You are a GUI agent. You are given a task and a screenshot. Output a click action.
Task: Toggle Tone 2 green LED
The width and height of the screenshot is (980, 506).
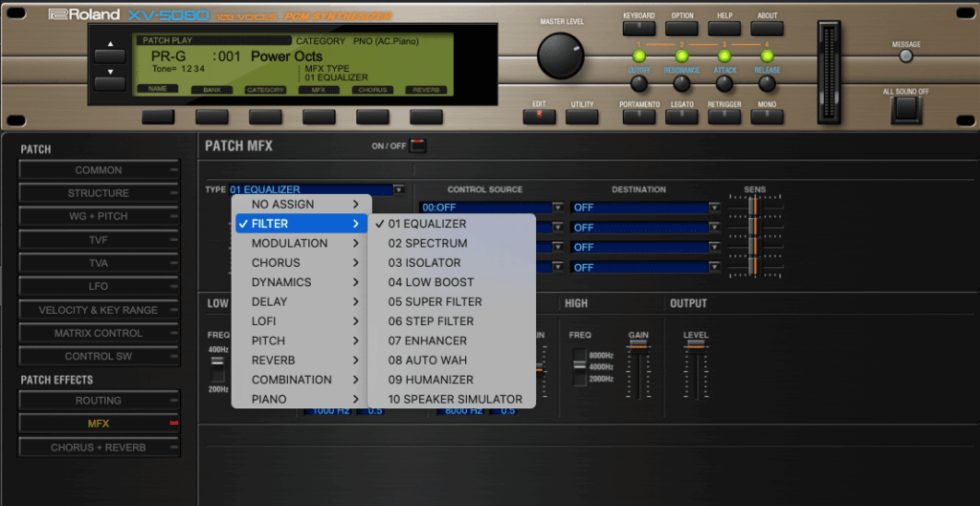pos(681,56)
